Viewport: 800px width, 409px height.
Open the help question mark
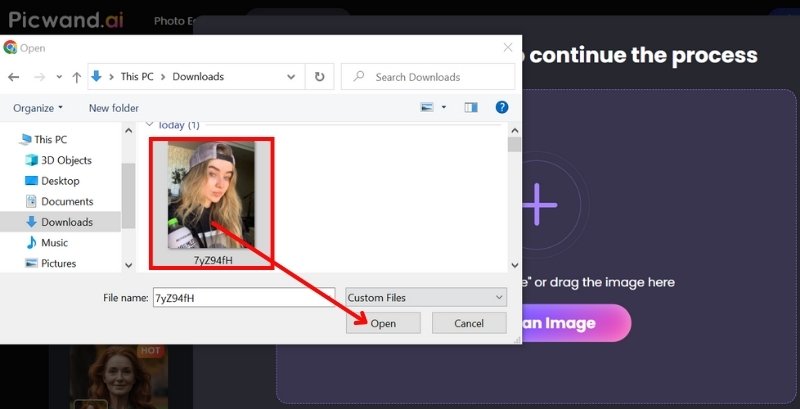502,107
